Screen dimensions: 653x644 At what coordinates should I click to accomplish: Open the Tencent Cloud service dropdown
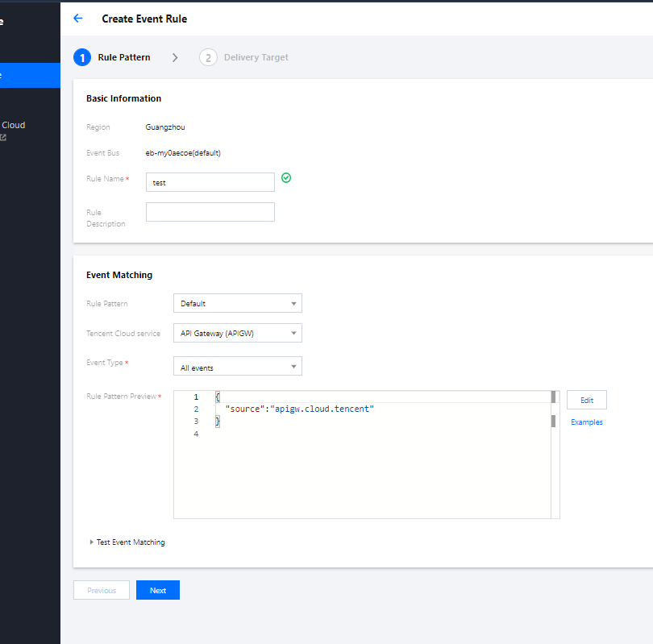[x=237, y=333]
